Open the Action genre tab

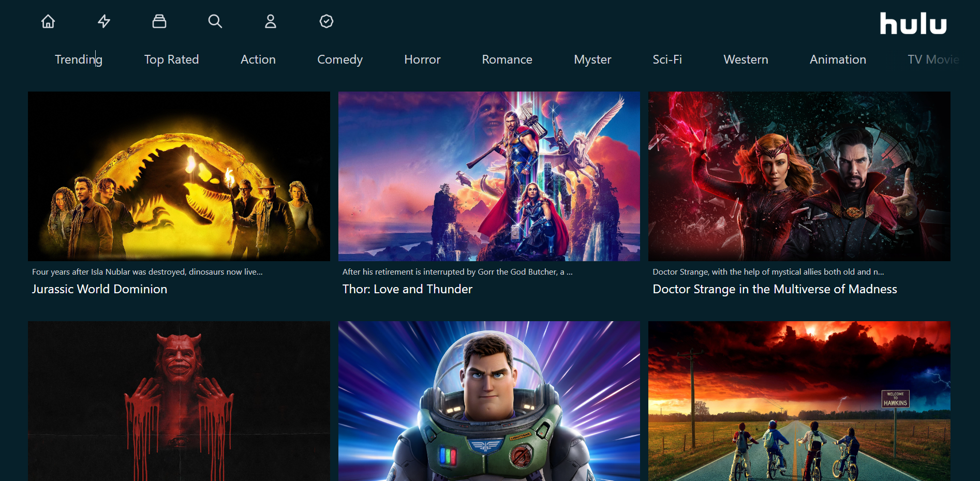[x=258, y=59]
